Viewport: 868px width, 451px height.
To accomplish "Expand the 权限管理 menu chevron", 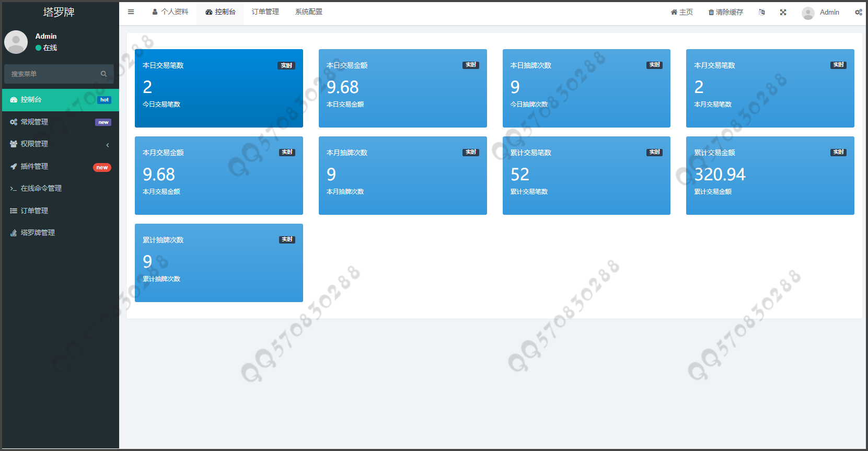I will click(108, 145).
